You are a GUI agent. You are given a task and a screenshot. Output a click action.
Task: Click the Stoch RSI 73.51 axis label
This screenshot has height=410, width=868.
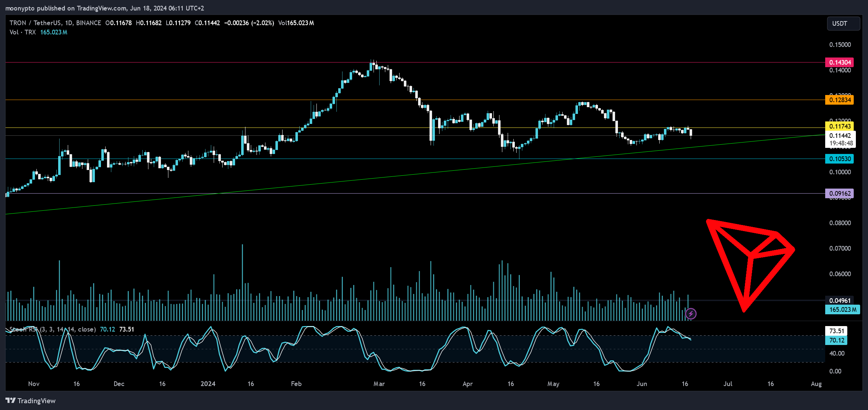[x=836, y=331]
